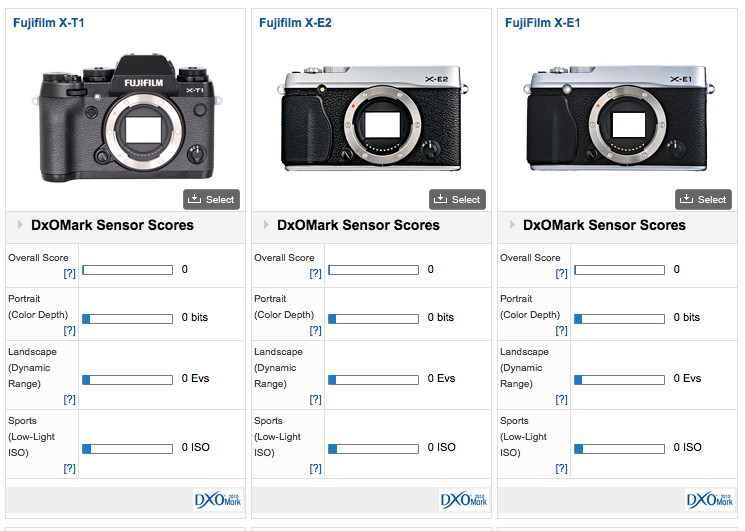Open X-E1 Landscape Dynamic Range help [?]
745x531 pixels.
[x=562, y=399]
